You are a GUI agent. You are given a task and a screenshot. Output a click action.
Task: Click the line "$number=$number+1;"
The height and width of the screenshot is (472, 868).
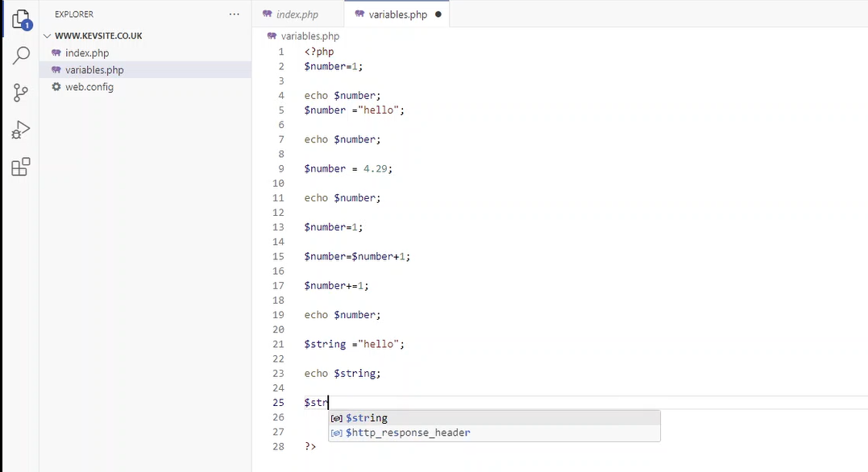coord(357,257)
